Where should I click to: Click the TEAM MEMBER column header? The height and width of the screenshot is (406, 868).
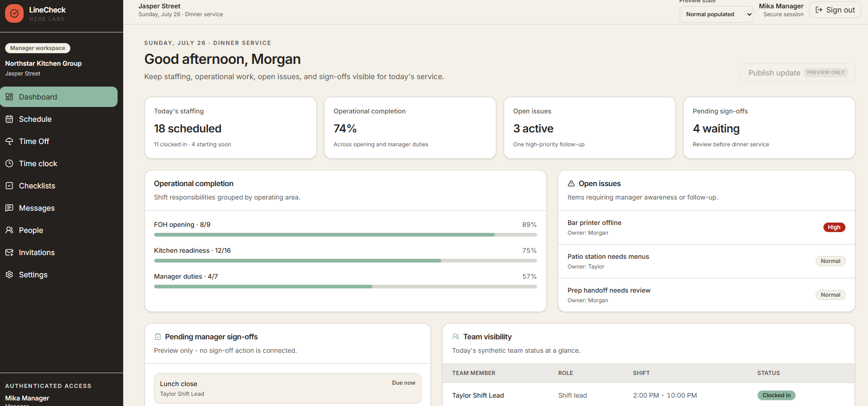pos(474,373)
